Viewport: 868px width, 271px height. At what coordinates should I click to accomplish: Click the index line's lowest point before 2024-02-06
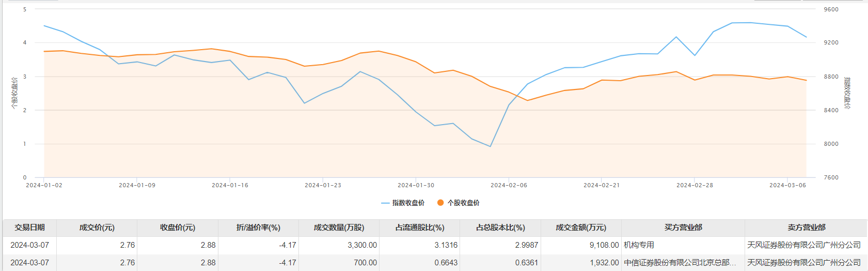point(490,146)
